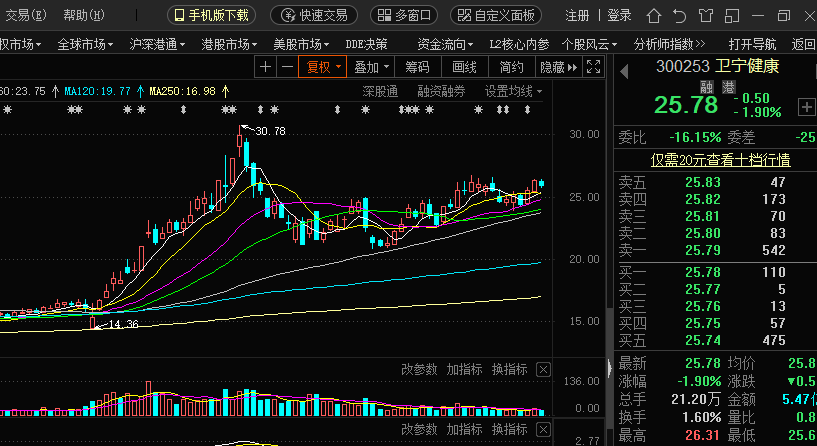Add stock to watchlist with plus box icon
This screenshot has width=817, height=446.
click(x=806, y=107)
